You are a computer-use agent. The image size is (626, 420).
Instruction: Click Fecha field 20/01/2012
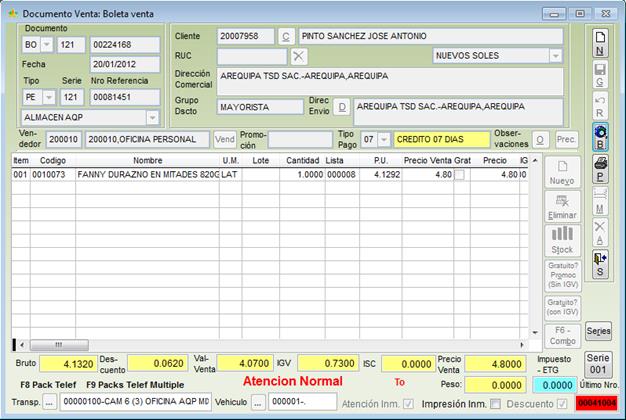pyautogui.click(x=125, y=64)
